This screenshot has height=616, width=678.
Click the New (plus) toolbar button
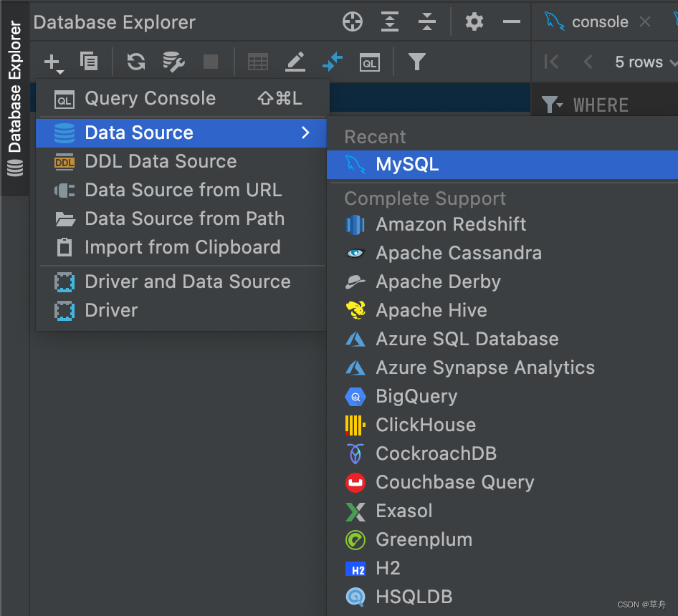pos(52,62)
